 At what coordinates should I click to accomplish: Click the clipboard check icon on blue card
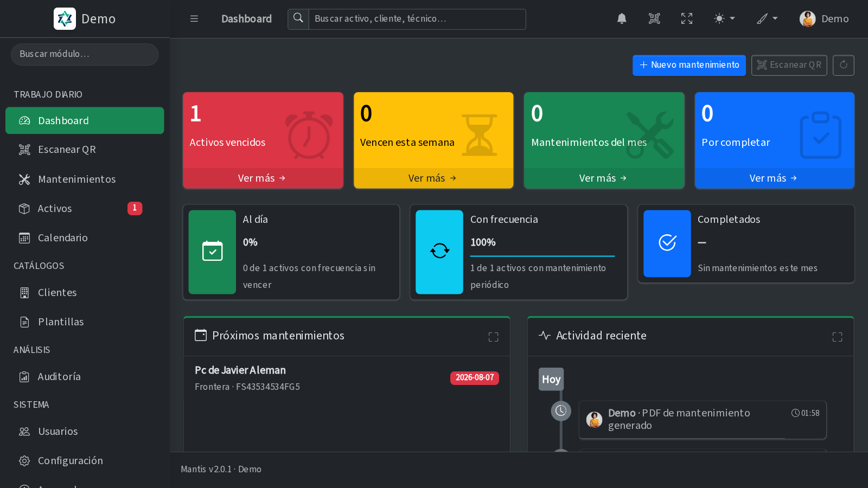pyautogui.click(x=821, y=135)
